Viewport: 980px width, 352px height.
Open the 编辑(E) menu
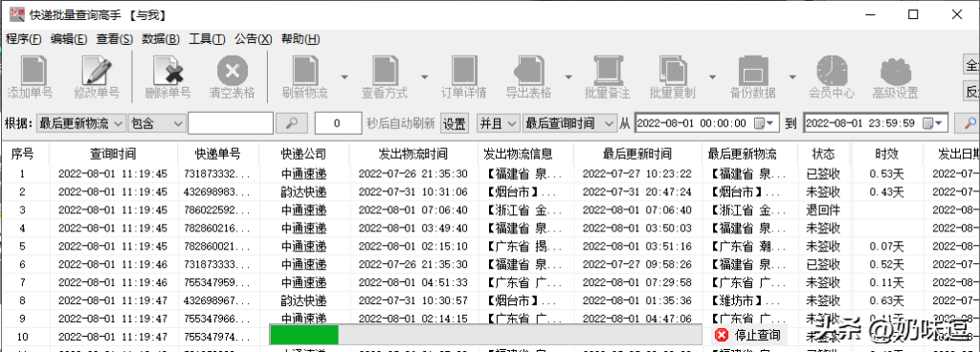click(x=69, y=39)
